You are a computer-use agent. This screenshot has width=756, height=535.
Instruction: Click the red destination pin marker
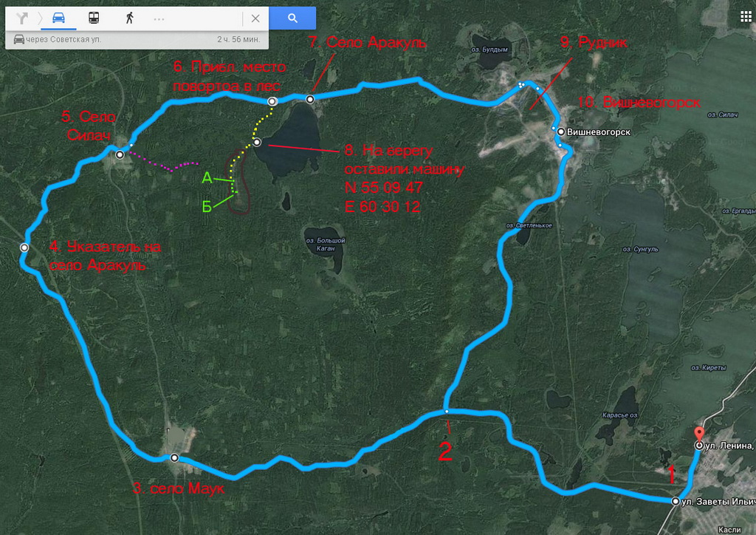click(x=698, y=434)
